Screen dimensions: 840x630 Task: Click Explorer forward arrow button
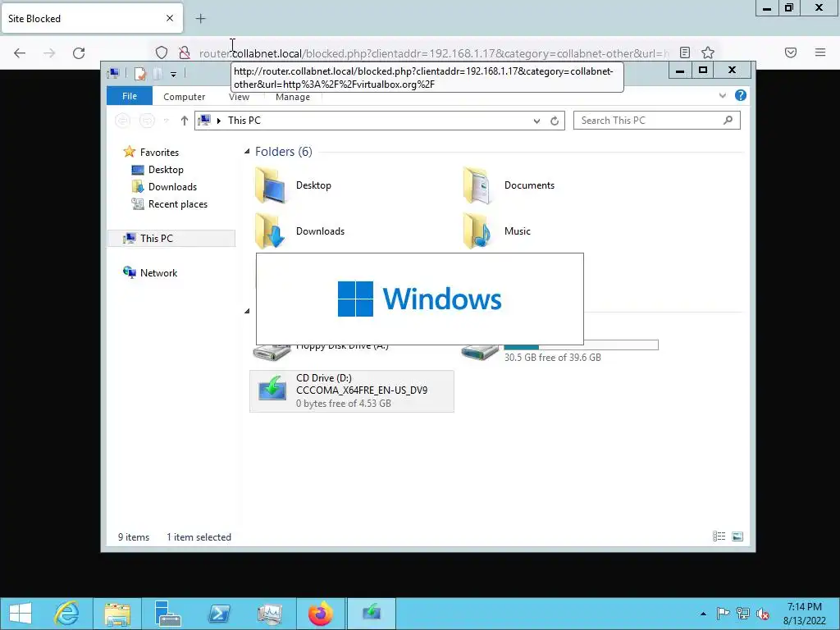point(147,121)
